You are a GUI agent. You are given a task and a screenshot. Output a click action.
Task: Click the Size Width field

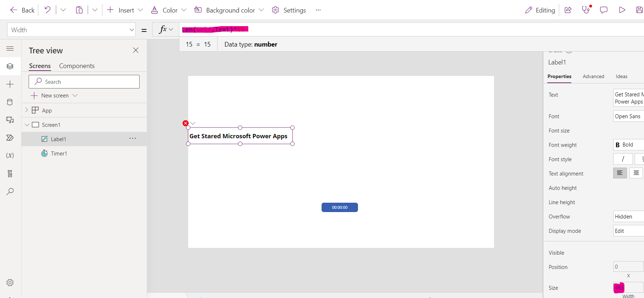tap(628, 287)
